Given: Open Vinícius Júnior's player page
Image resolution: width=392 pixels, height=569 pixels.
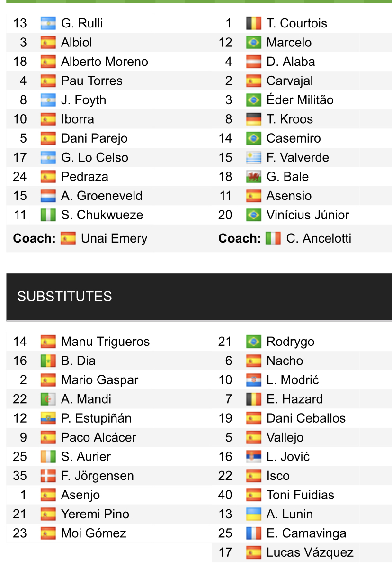Looking at the screenshot, I should [x=307, y=215].
